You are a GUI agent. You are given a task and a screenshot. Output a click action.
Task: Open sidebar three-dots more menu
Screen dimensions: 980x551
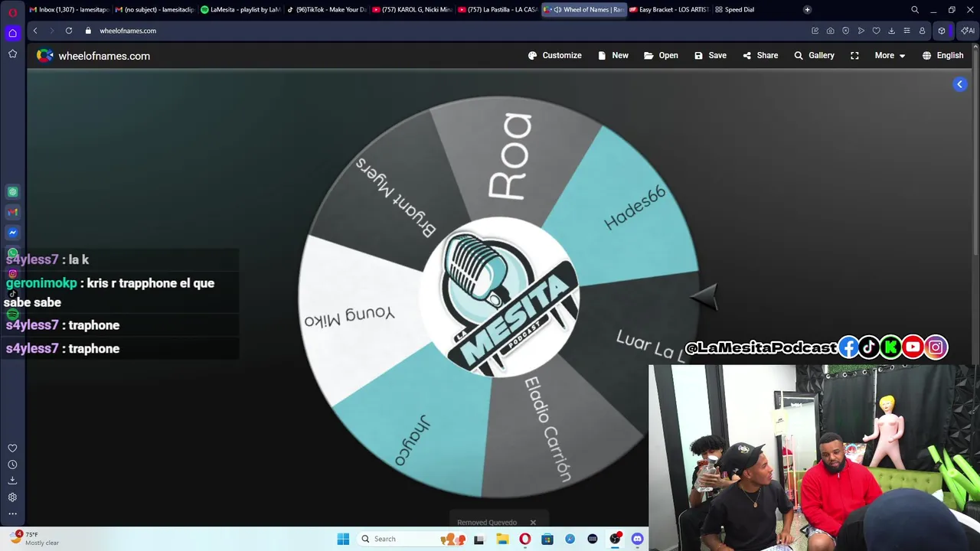(x=12, y=514)
